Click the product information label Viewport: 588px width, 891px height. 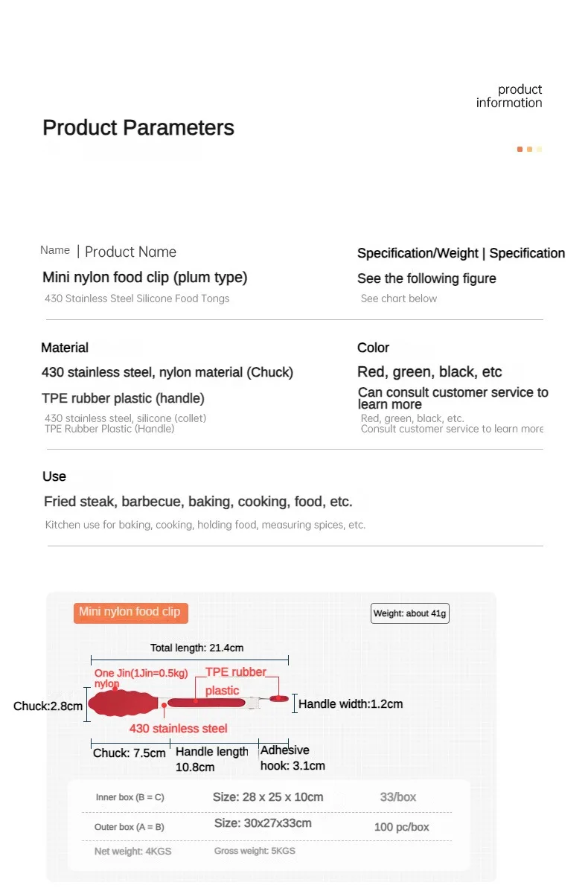(509, 96)
